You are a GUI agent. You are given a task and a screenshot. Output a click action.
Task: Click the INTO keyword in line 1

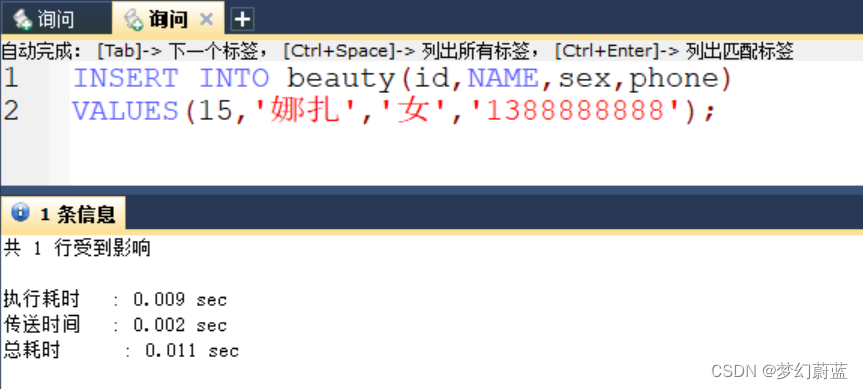click(x=234, y=79)
